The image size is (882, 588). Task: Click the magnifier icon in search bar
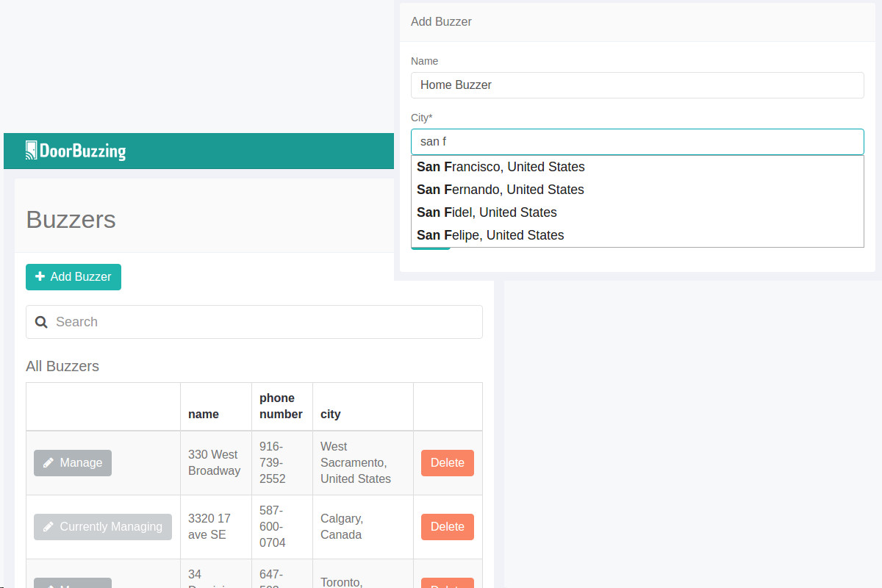(42, 322)
